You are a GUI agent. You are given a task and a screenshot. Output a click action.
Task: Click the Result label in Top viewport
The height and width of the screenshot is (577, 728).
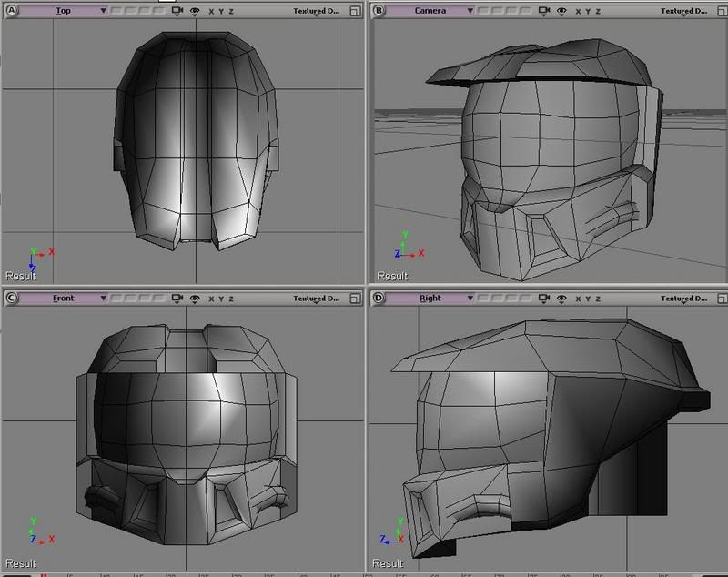pos(21,276)
